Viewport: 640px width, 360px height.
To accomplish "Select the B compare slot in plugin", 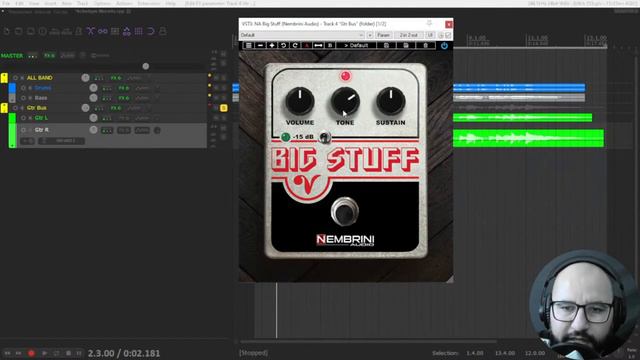I will click(330, 45).
